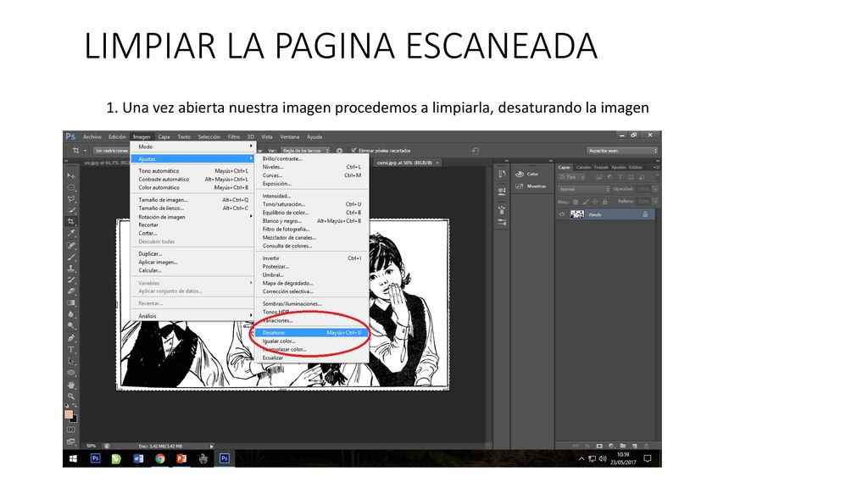Open the Color panel
The image size is (868, 488).
tap(527, 174)
